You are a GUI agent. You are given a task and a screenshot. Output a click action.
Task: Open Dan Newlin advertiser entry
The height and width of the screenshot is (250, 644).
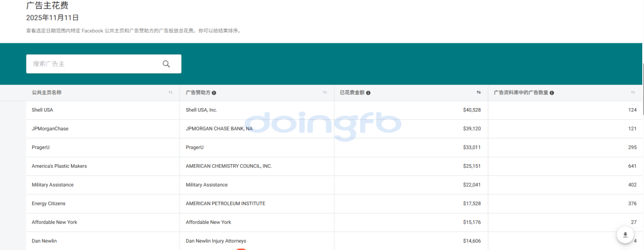tap(45, 240)
